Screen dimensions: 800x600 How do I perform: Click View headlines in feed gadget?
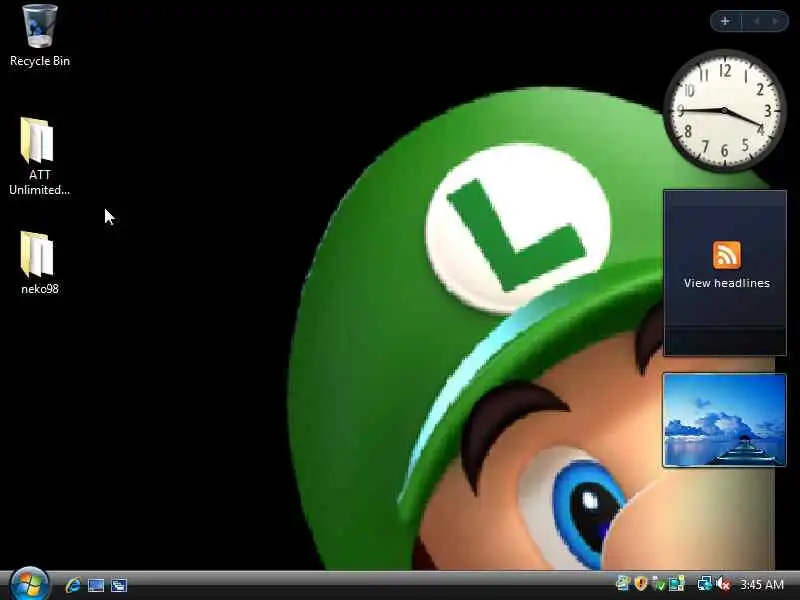pos(727,283)
